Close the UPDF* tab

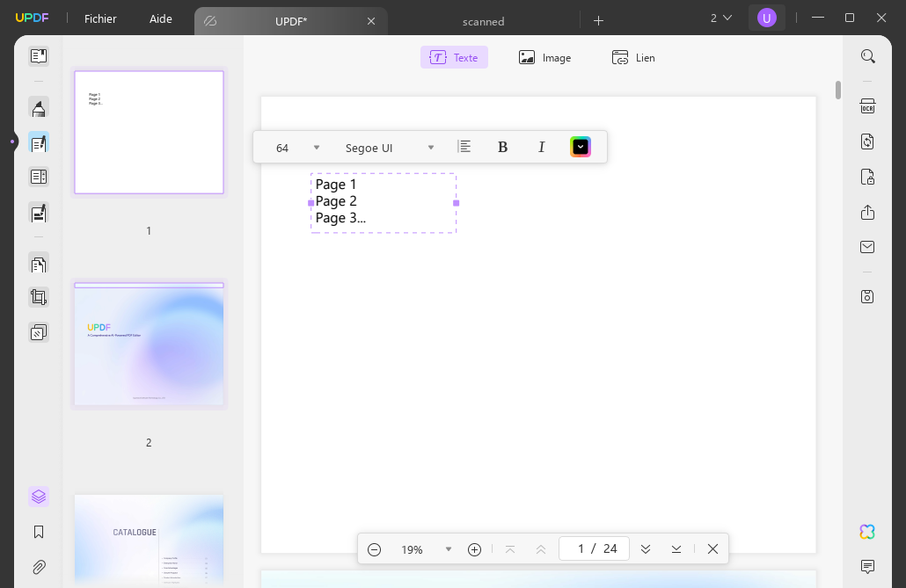point(371,21)
